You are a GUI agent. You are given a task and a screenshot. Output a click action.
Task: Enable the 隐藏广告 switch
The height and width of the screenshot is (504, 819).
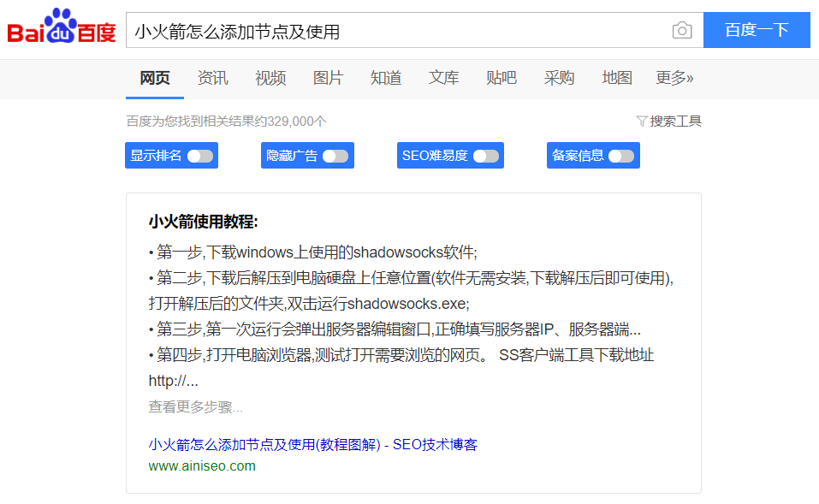[x=335, y=156]
